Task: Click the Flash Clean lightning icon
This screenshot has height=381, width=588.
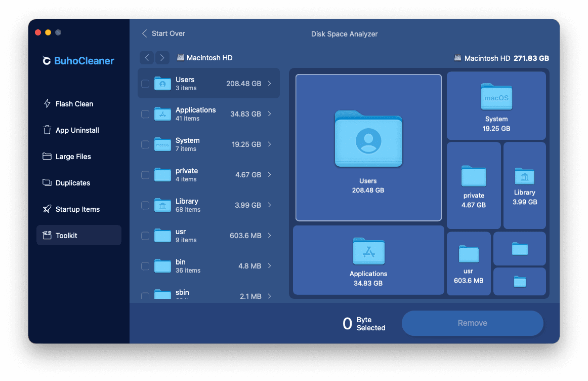Action: (x=47, y=104)
